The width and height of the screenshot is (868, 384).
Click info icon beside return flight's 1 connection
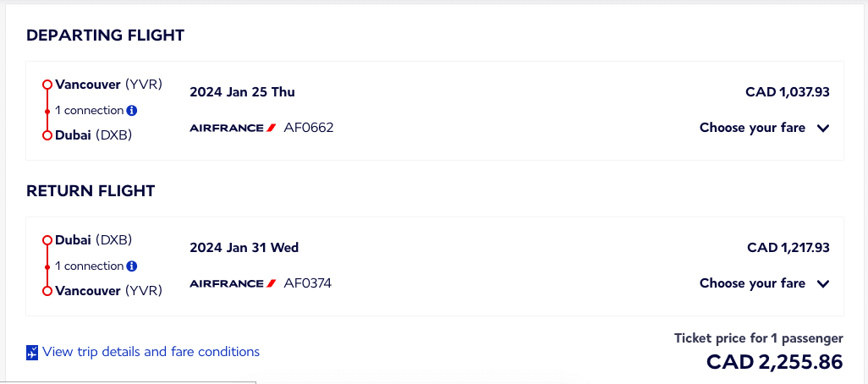[x=132, y=266]
